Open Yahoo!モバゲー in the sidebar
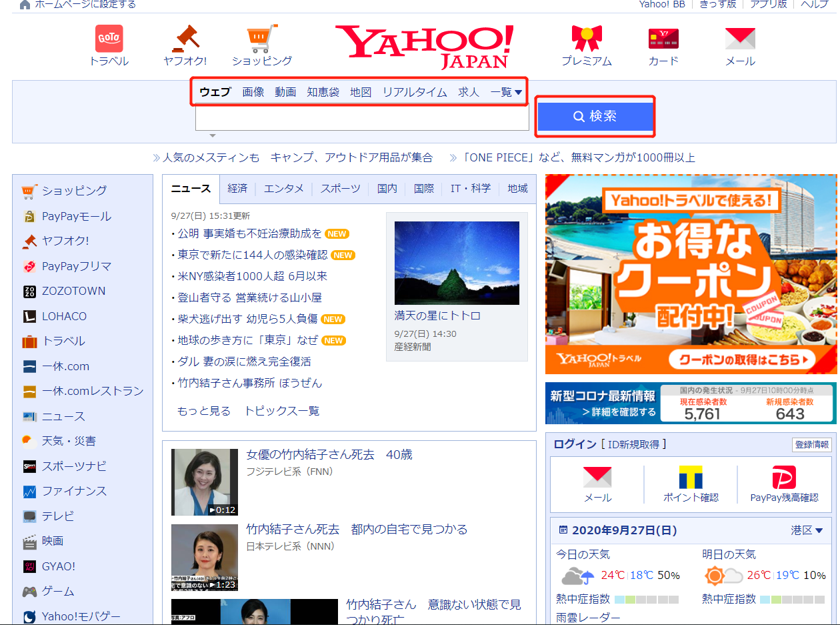The image size is (840, 625). coord(81,616)
